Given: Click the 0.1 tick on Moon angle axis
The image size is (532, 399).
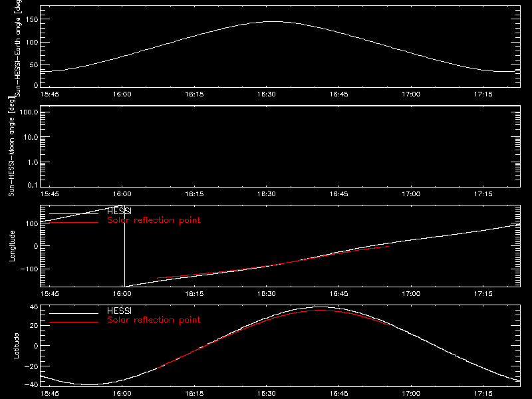Looking at the screenshot, I should (x=33, y=186).
